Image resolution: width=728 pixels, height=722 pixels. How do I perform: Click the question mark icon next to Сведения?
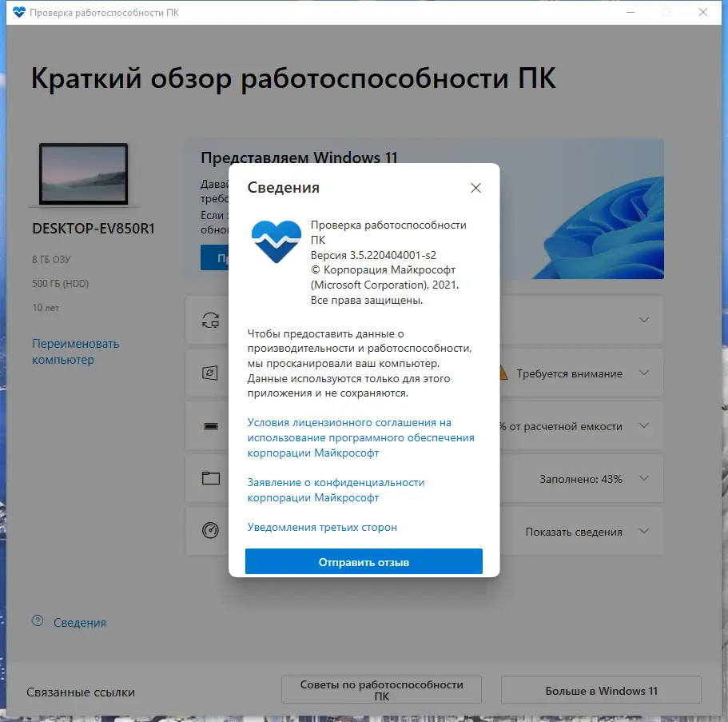click(x=38, y=622)
